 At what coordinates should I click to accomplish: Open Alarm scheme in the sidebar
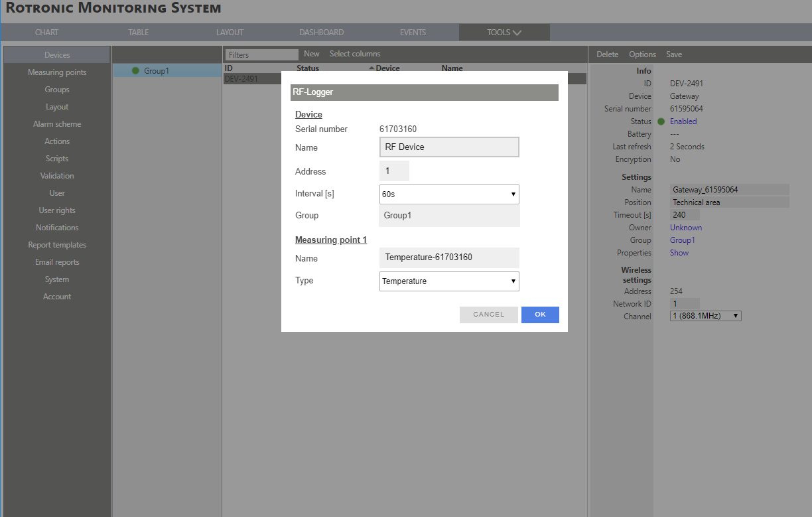(x=57, y=124)
